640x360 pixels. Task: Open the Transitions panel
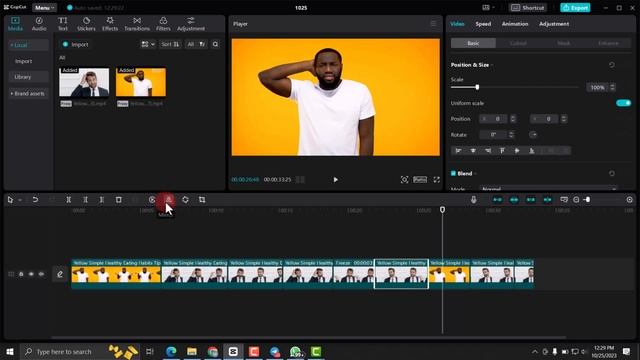point(137,24)
